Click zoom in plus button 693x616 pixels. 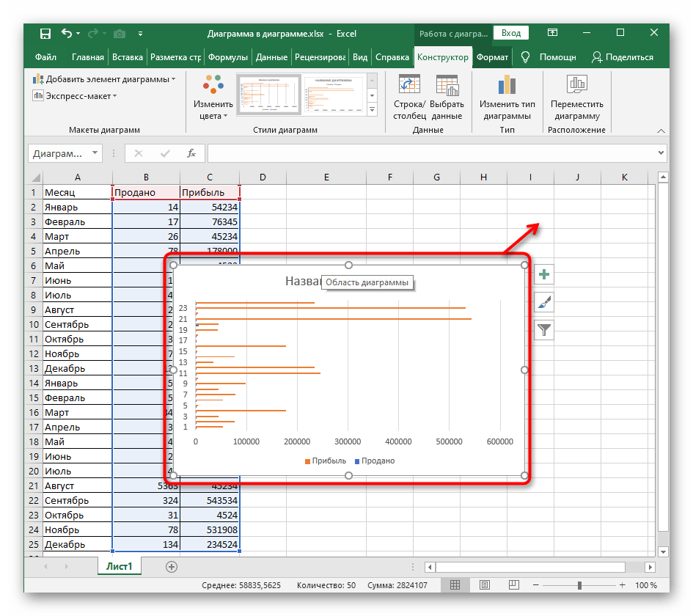point(623,584)
